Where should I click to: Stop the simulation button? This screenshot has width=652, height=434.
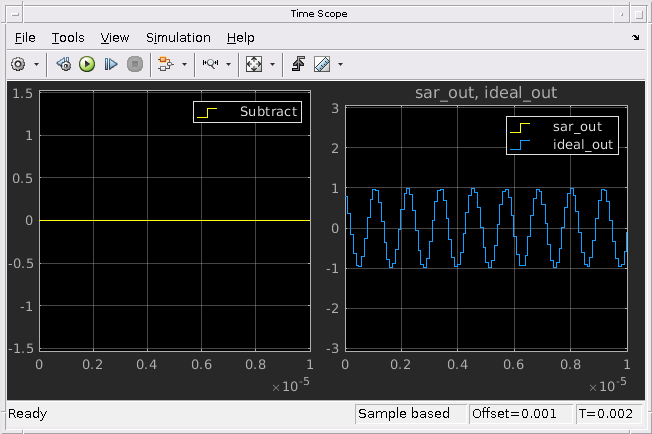(x=135, y=64)
